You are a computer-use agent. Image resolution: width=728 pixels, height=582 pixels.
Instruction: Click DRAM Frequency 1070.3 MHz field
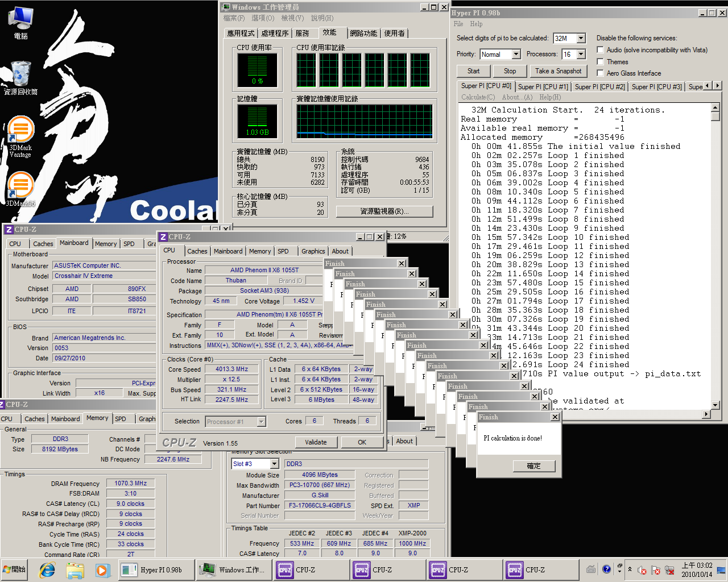tap(131, 483)
